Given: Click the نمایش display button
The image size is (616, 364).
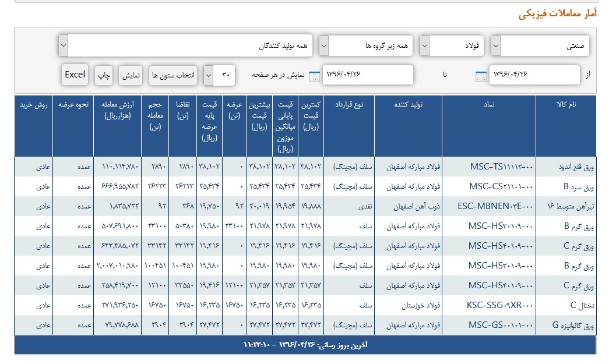Looking at the screenshot, I should tap(131, 75).
